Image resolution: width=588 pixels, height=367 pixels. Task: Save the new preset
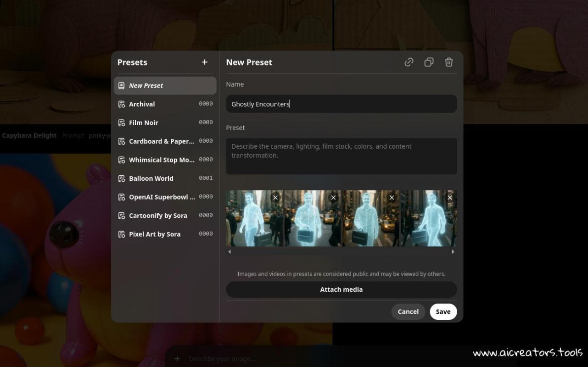coord(443,311)
